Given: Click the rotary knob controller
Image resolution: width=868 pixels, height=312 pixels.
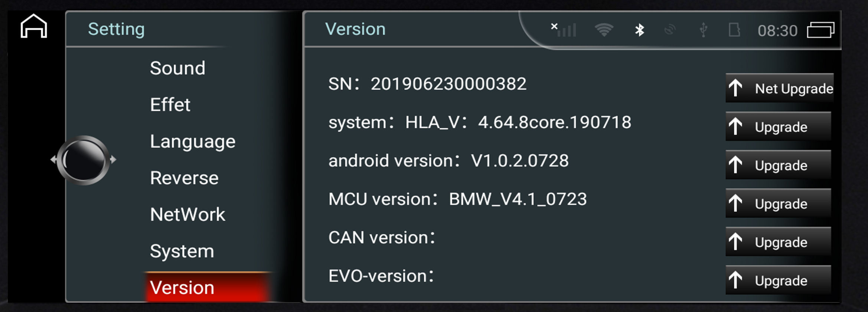Looking at the screenshot, I should click(x=84, y=160).
